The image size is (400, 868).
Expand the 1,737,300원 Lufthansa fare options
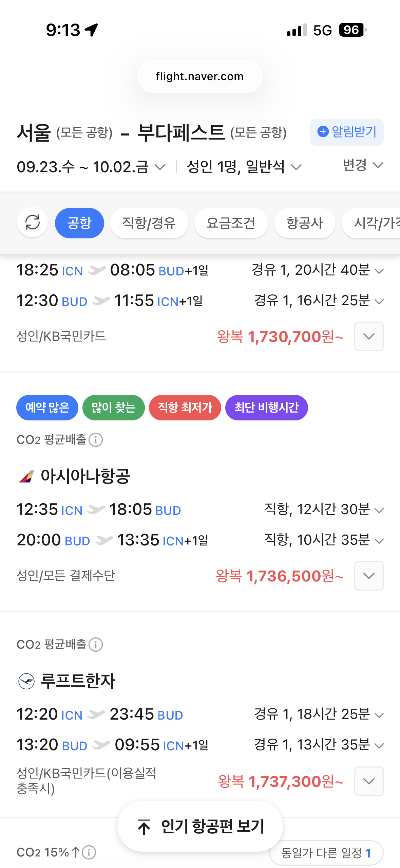click(x=369, y=781)
